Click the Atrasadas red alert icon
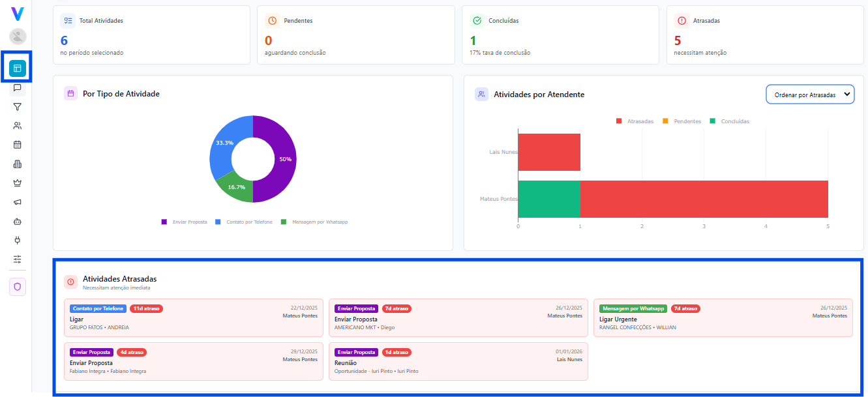Image resolution: width=868 pixels, height=397 pixels. (682, 21)
